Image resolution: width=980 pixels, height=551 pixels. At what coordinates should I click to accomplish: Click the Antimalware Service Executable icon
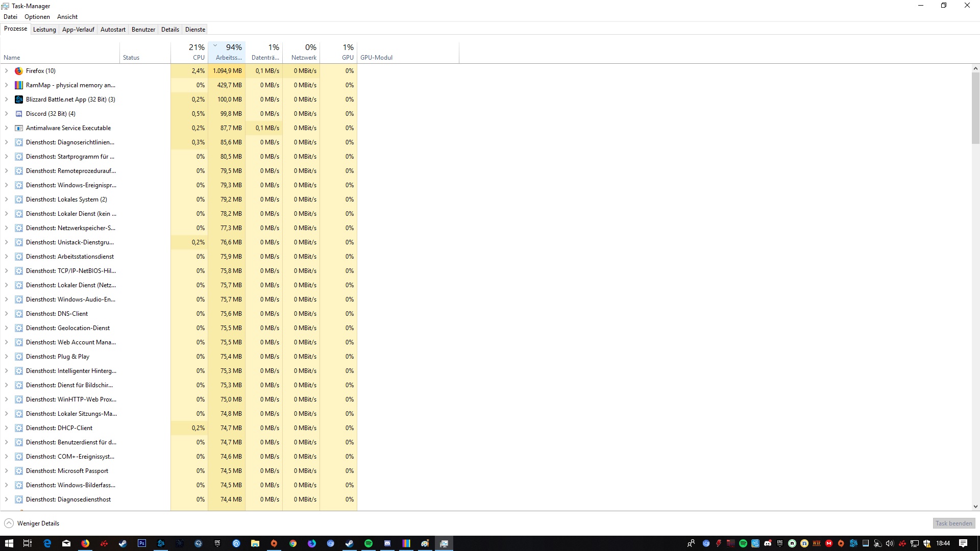coord(19,128)
